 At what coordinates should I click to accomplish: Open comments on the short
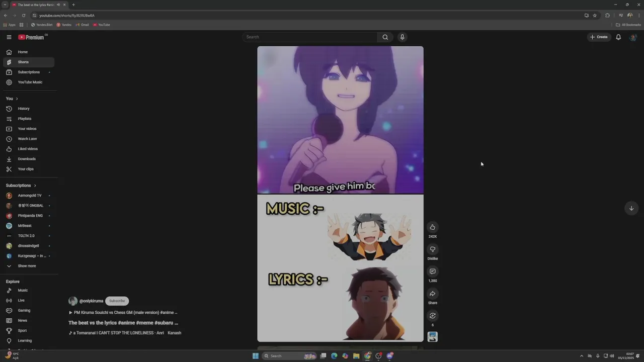tap(432, 271)
